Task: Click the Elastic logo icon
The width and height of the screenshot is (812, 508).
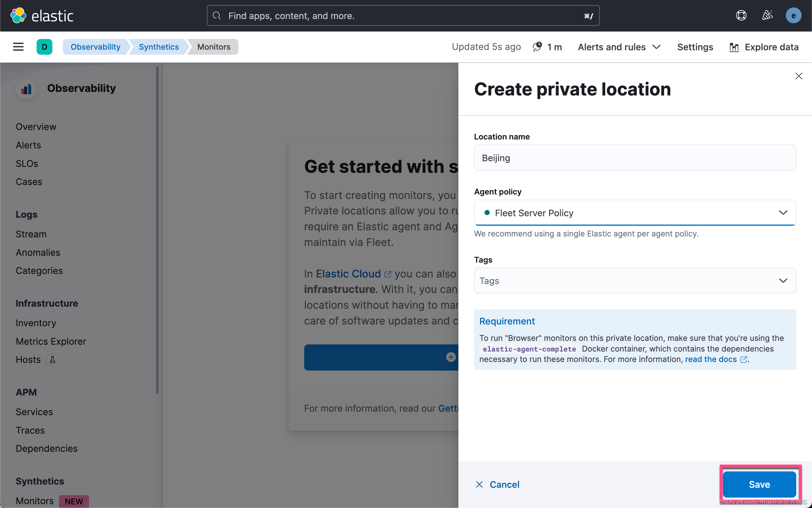Action: point(18,15)
